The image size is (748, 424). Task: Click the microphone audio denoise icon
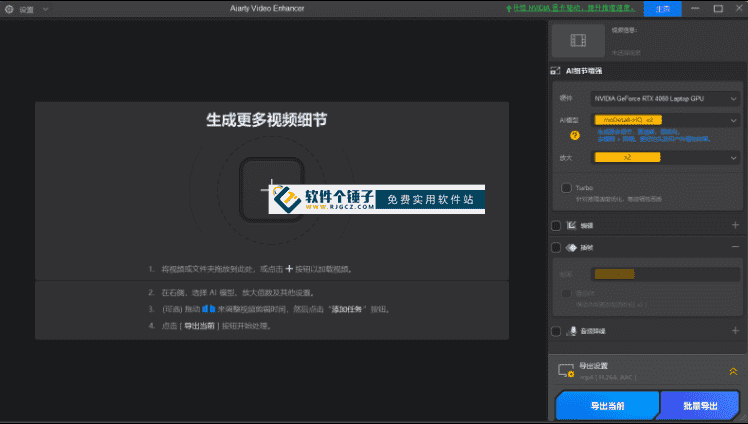pyautogui.click(x=572, y=331)
